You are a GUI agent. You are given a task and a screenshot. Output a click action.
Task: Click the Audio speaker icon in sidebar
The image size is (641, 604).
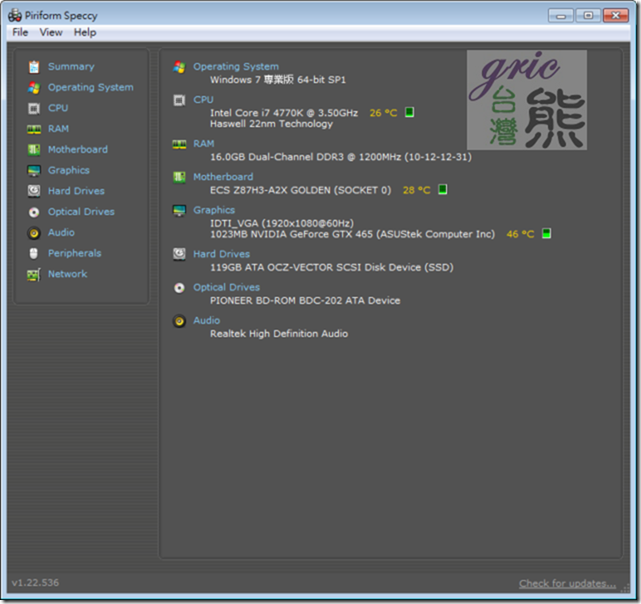click(34, 233)
